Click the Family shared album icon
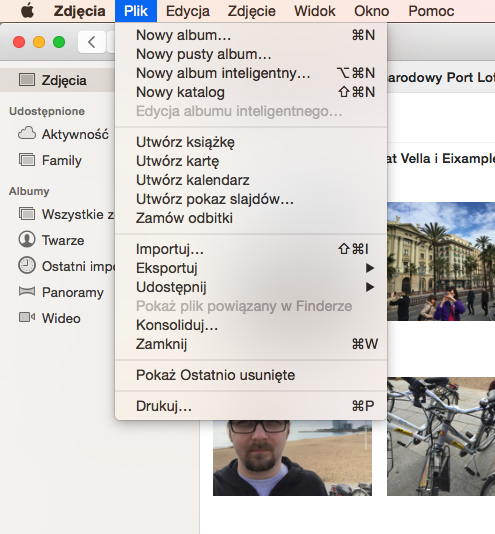Screen dimensions: 495x534 [27, 160]
